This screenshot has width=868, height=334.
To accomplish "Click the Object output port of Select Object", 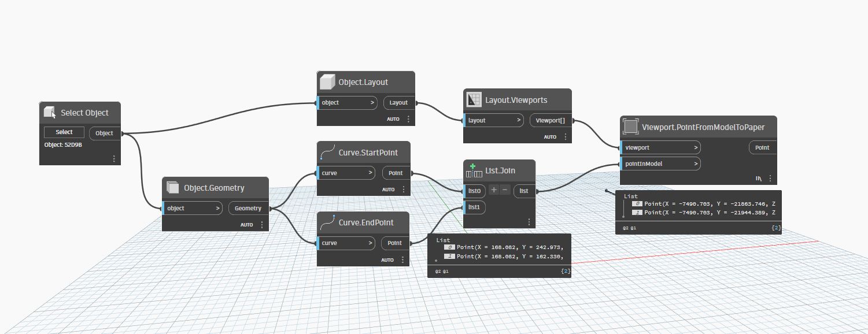I will [x=105, y=133].
